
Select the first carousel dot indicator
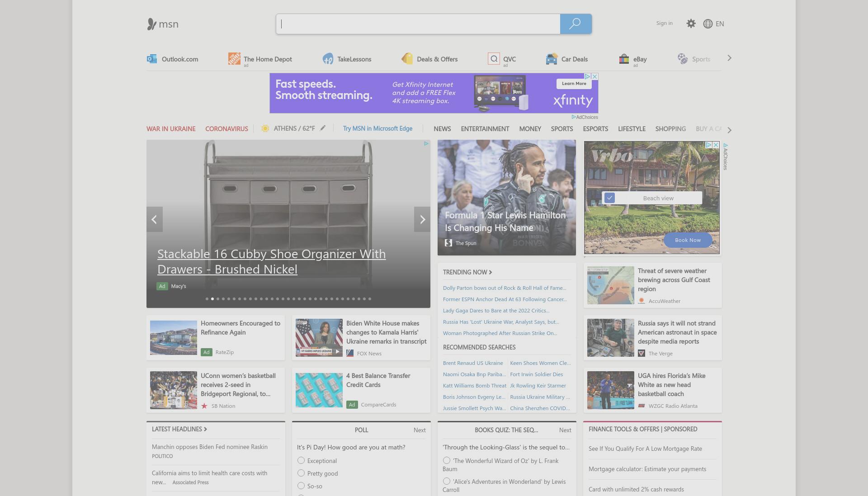click(207, 299)
